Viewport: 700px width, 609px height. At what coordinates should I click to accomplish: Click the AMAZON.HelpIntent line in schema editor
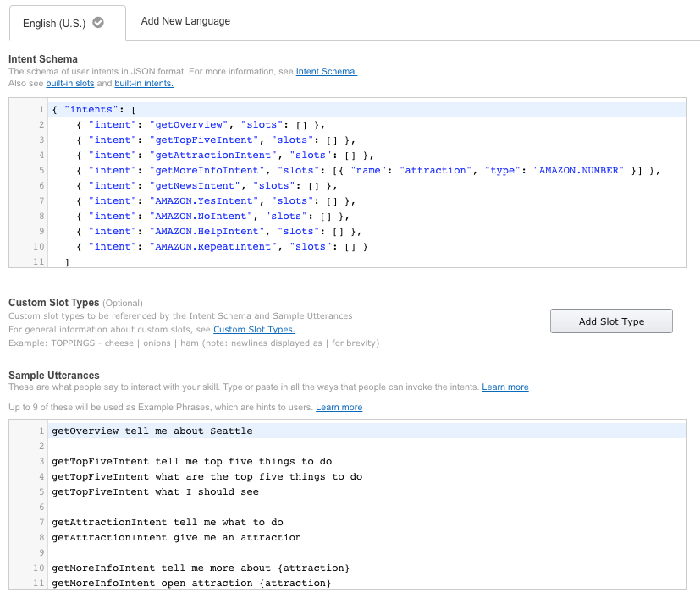[x=218, y=232]
